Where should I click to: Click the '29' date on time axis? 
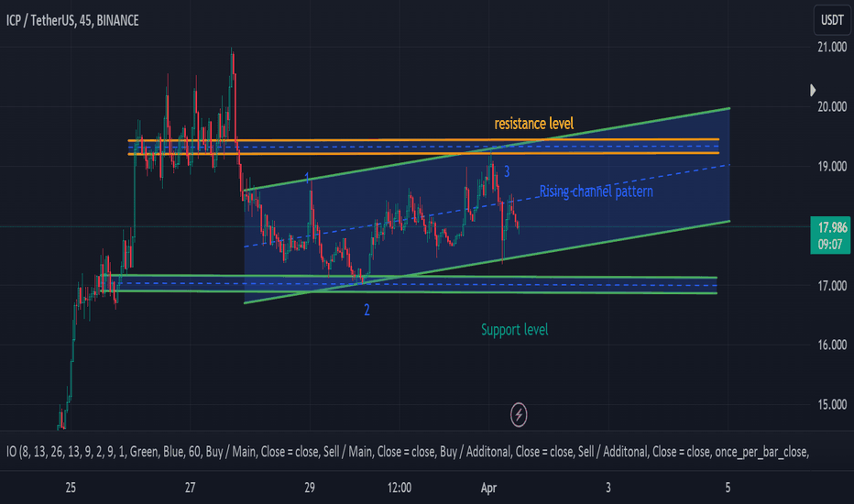click(310, 488)
